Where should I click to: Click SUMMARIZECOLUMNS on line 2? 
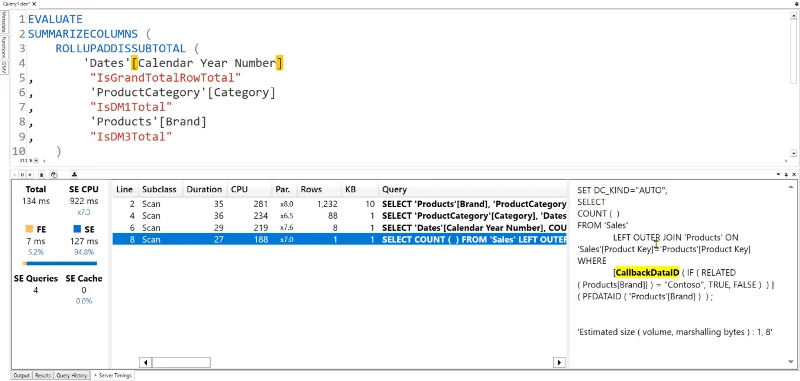tap(83, 34)
